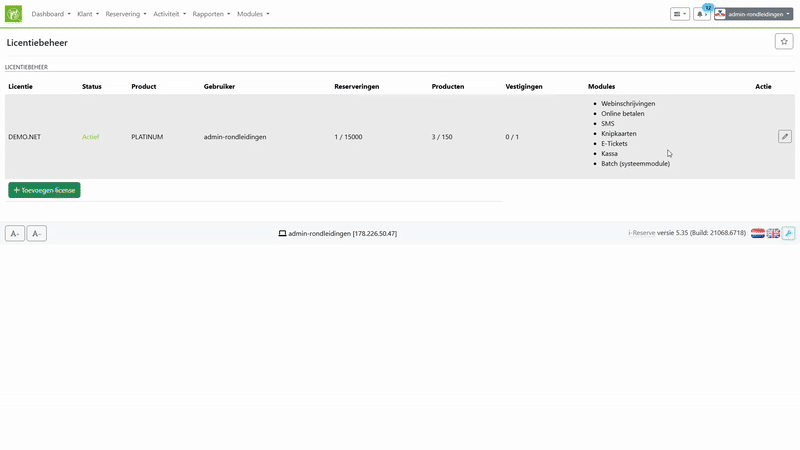800x450 pixels.
Task: Open the Rapporten menu
Action: pyautogui.click(x=210, y=14)
